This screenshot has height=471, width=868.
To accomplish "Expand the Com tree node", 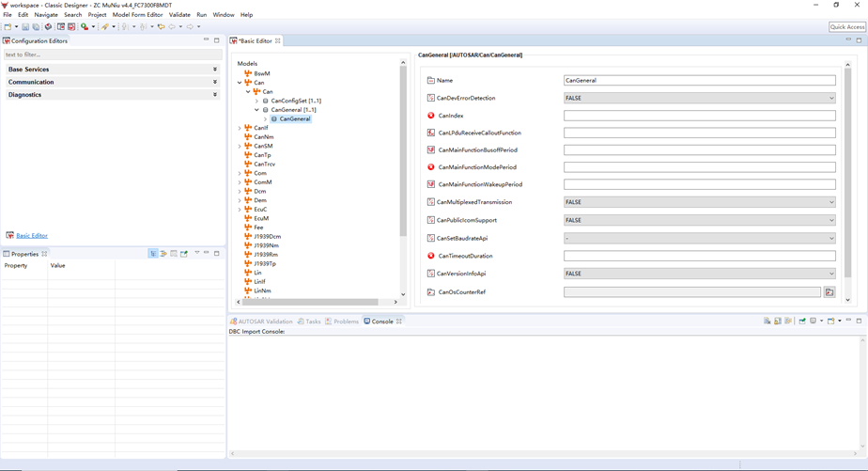I will 240,173.
